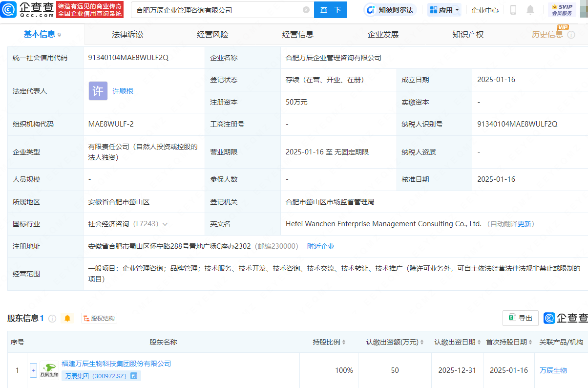This screenshot has height=388, width=588.
Task: Switch to the 法律诉讼 tab
Action: point(127,35)
